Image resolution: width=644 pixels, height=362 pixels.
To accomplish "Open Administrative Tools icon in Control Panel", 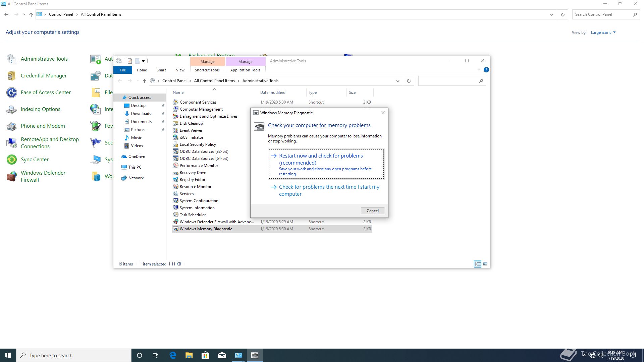I will (x=12, y=59).
